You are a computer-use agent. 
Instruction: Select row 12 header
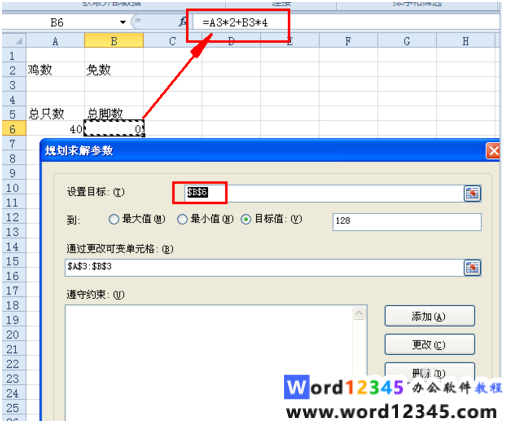(x=13, y=217)
